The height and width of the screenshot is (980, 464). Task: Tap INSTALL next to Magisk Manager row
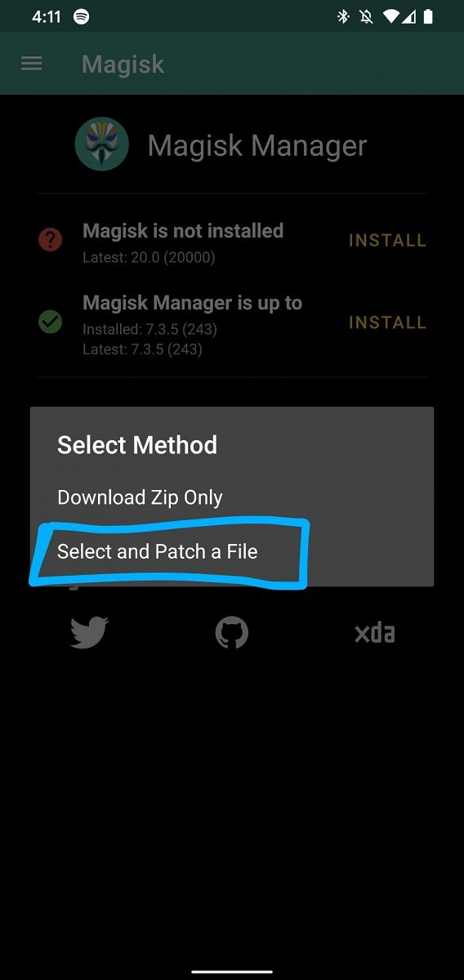[x=387, y=323]
